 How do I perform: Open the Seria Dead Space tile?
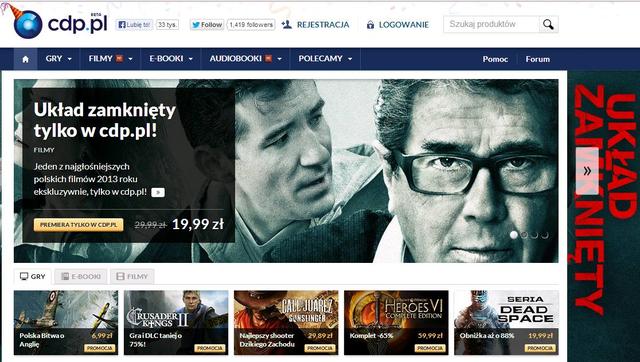click(x=507, y=322)
